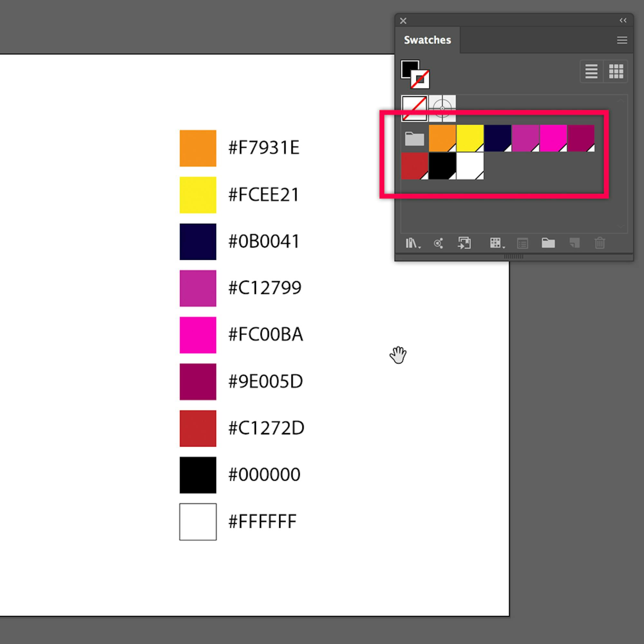
Task: Click the New Swatch icon
Action: (x=574, y=243)
